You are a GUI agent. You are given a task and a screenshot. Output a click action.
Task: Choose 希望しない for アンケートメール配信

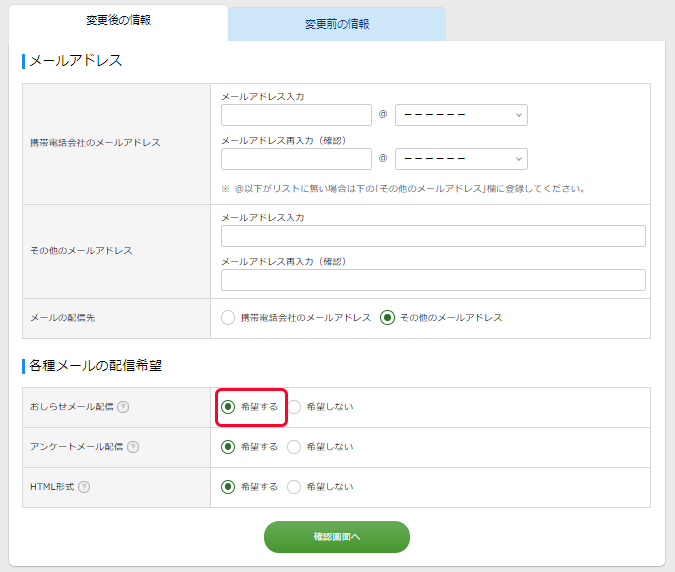[294, 447]
